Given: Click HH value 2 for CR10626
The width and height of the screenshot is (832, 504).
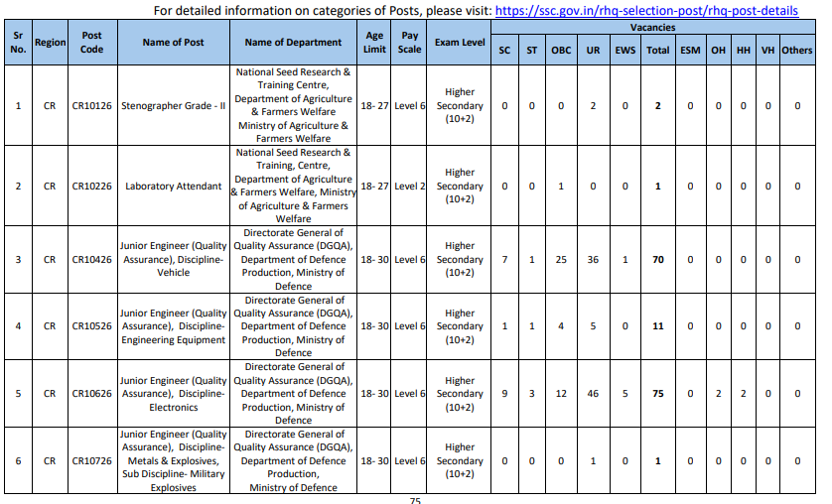Looking at the screenshot, I should (x=744, y=394).
